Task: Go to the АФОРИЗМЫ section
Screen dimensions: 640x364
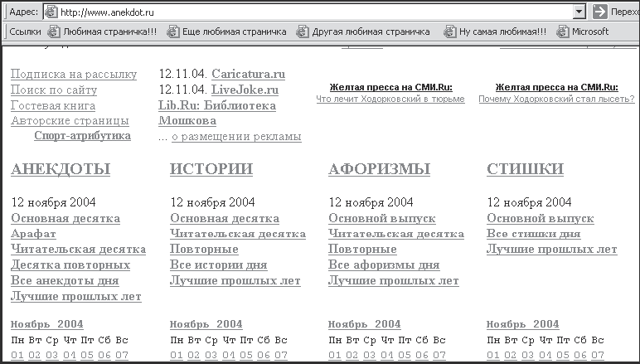Action: tap(379, 169)
